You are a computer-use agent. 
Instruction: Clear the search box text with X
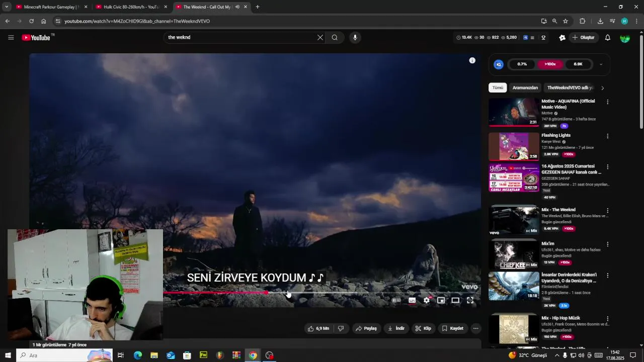tap(320, 38)
